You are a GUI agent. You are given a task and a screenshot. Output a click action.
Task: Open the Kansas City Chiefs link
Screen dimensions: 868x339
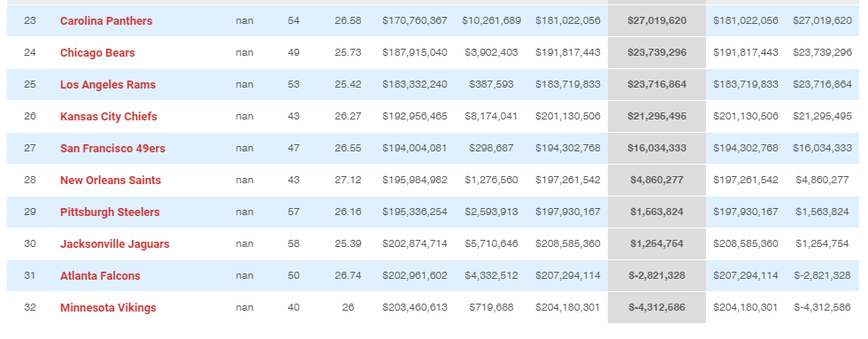point(109,117)
